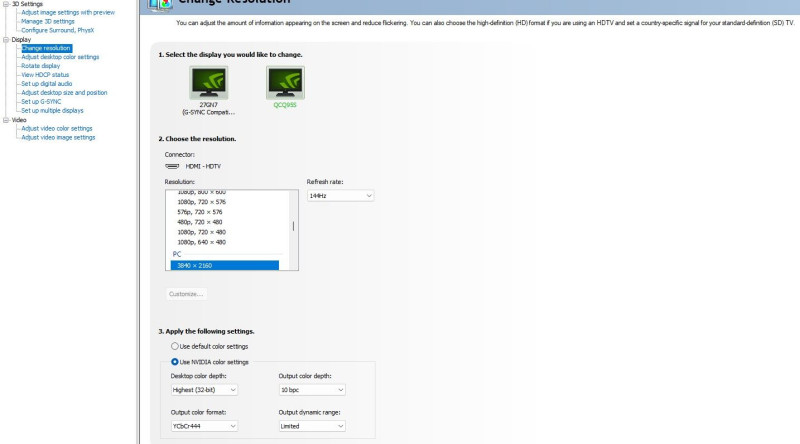Screen dimensions: 800x444
Task: Open Adjust desktop color settings
Action: (60, 57)
